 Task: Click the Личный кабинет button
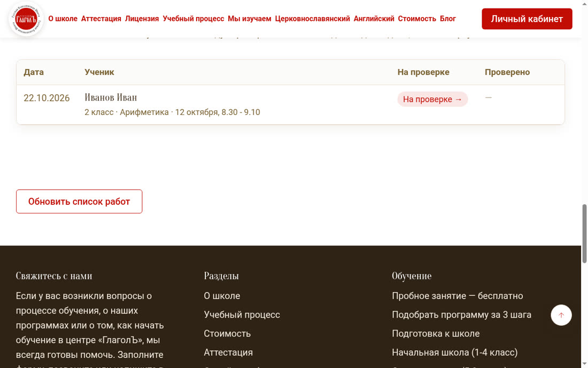tap(527, 19)
